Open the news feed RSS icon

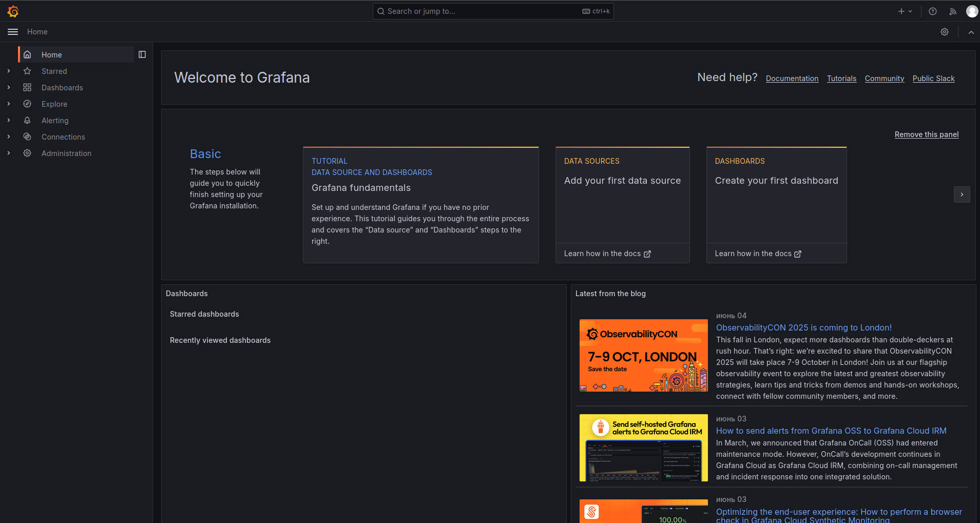pos(953,11)
